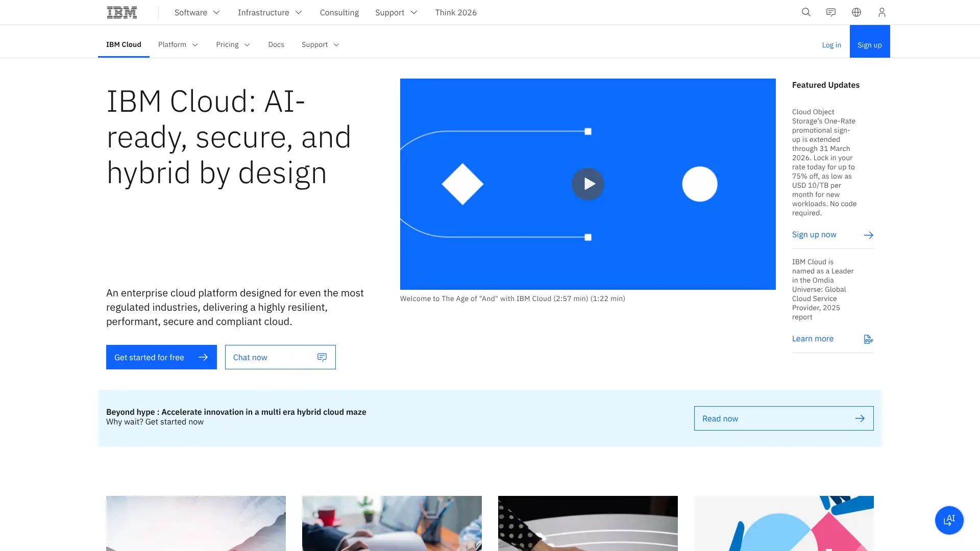Click the IBM logo
This screenshot has width=980, height=551.
[x=122, y=12]
